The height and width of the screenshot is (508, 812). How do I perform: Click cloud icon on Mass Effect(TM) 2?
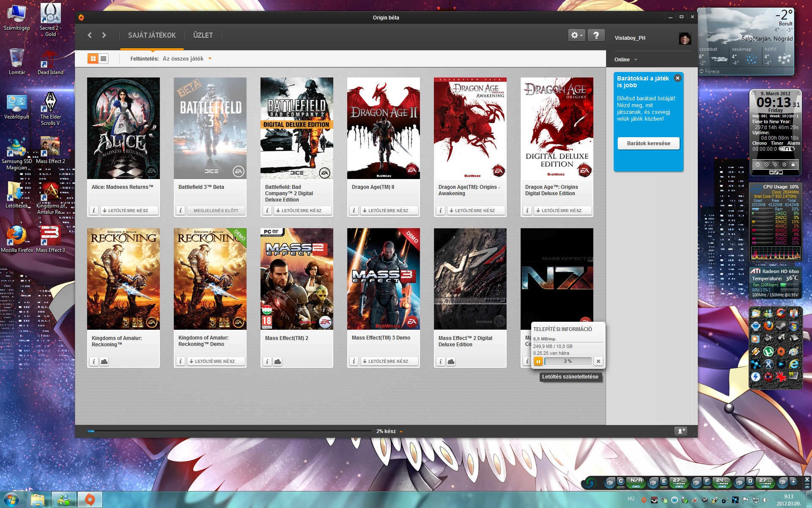pos(277,362)
